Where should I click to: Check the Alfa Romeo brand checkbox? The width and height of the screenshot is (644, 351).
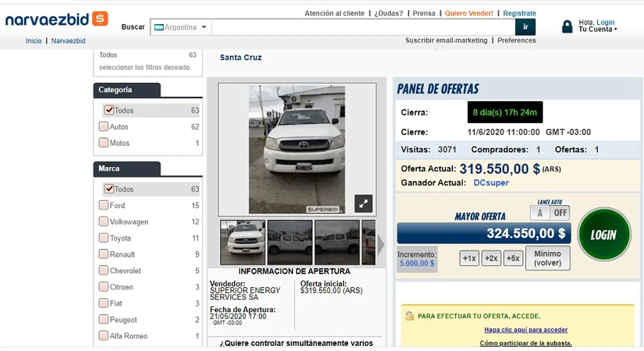point(104,335)
